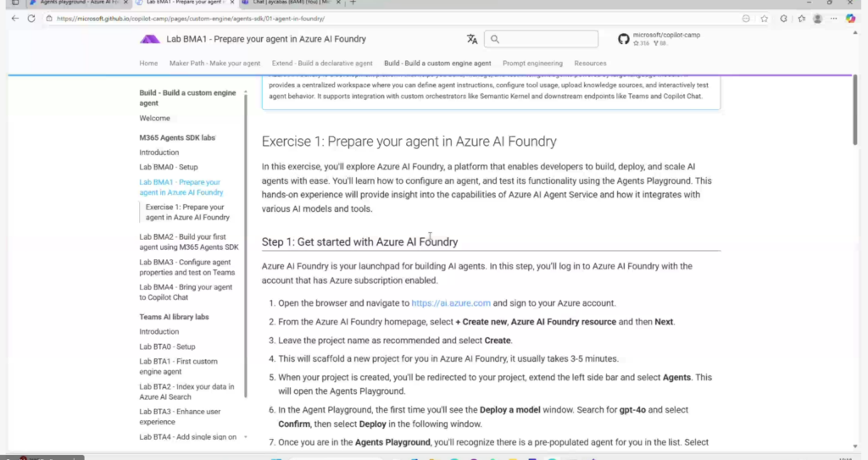
Task: Open Lab BTA0 - Setup
Action: [167, 346]
